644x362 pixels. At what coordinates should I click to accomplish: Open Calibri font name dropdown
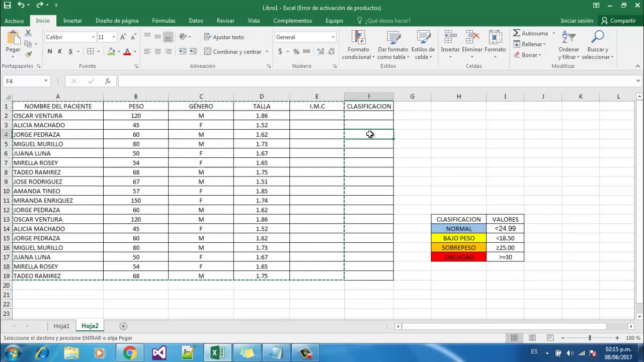[x=93, y=37]
